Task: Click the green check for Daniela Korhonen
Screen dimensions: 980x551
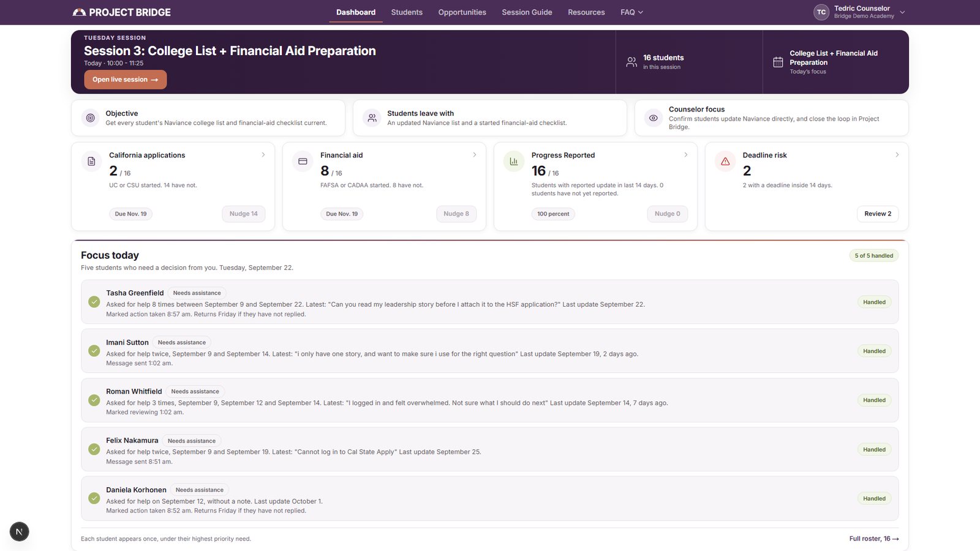Action: (94, 498)
